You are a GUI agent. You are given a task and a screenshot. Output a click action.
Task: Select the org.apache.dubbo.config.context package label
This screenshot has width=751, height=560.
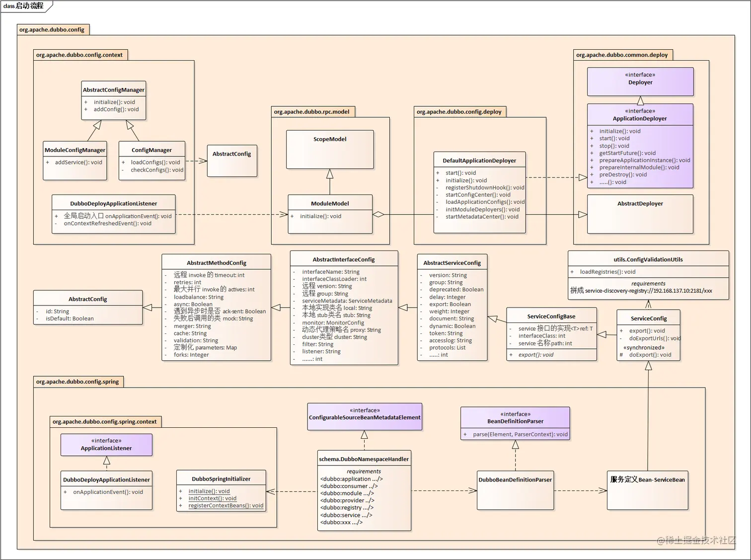pos(79,55)
